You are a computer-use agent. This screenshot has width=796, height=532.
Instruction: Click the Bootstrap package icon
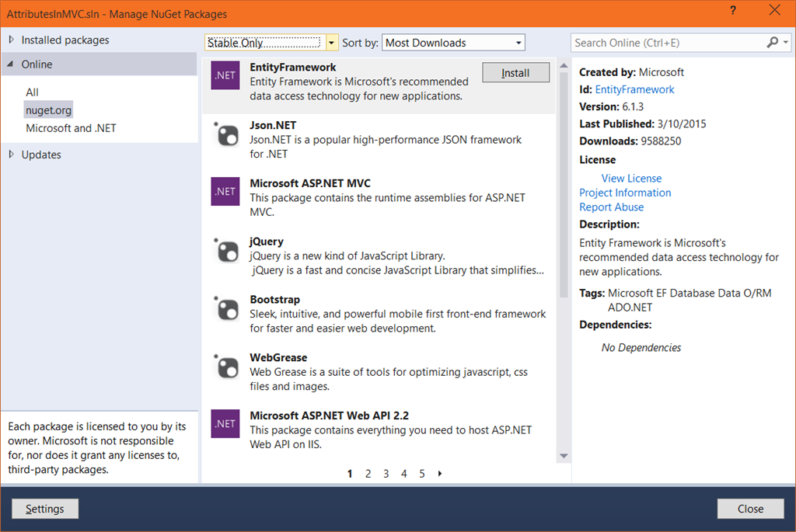point(226,309)
